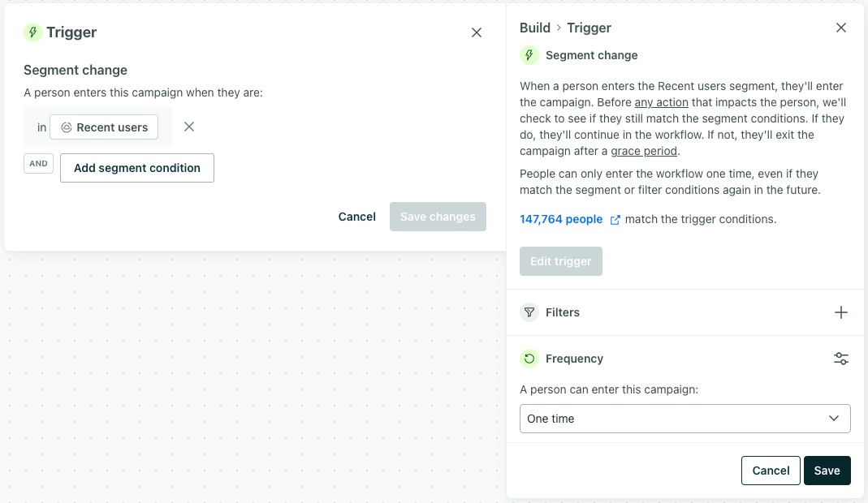Remove the Recent users segment condition
Image resolution: width=868 pixels, height=503 pixels.
click(189, 127)
